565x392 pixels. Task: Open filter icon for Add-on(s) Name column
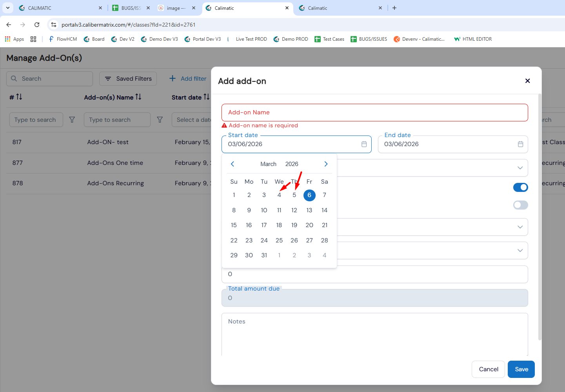click(160, 120)
